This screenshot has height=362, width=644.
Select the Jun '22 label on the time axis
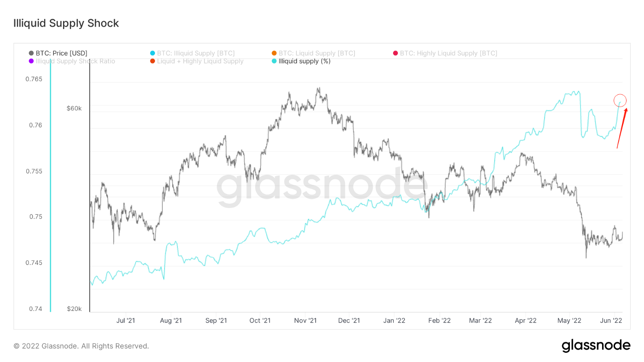(x=612, y=321)
